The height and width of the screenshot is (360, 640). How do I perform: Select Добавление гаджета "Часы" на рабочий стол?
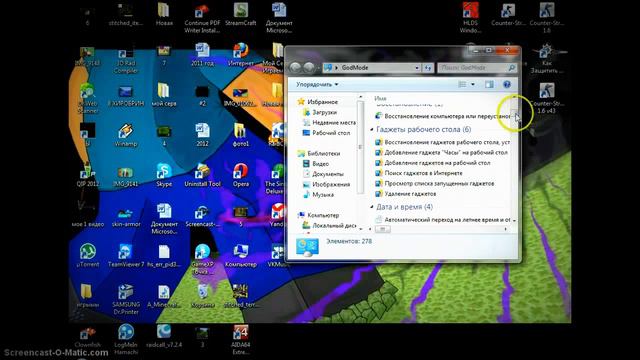[441, 152]
